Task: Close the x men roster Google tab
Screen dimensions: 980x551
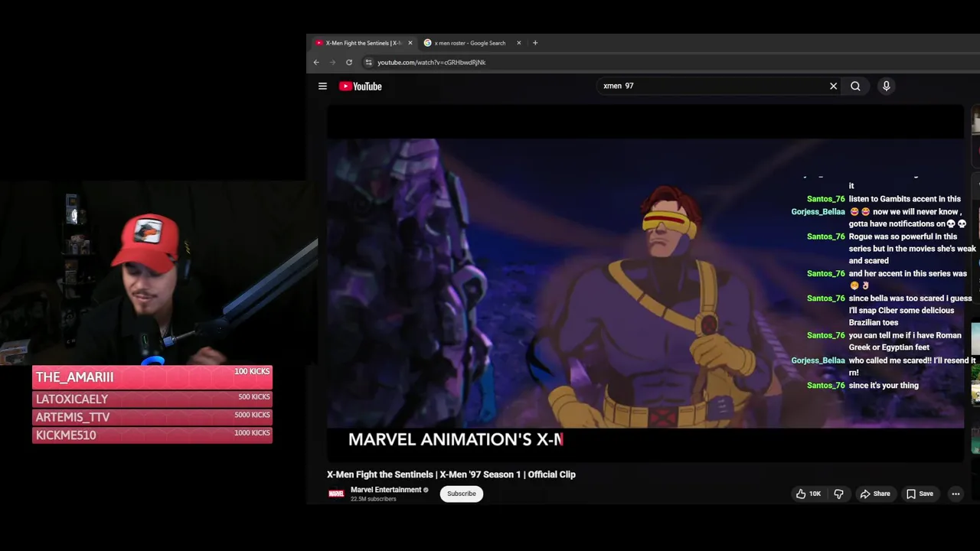Action: tap(518, 43)
